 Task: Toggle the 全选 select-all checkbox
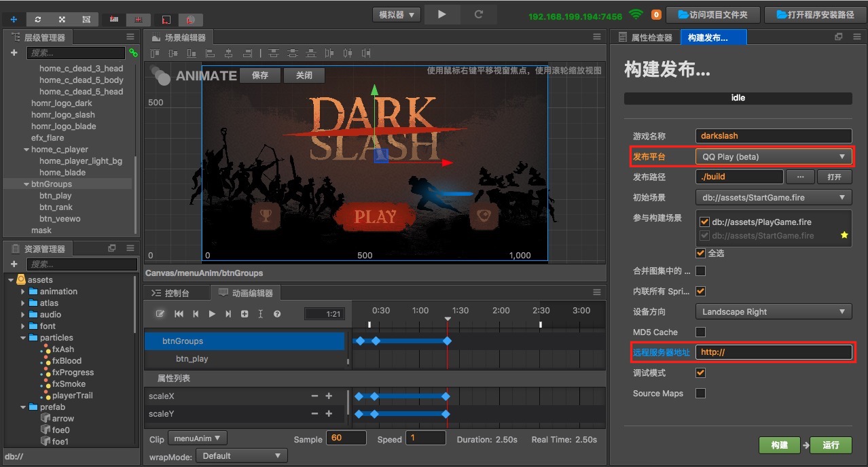700,253
